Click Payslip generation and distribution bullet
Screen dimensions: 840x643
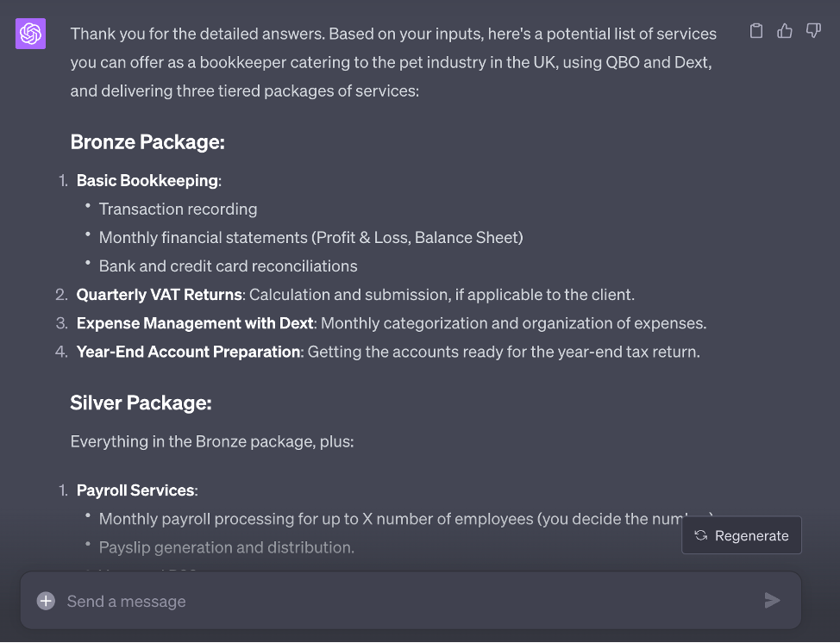[x=226, y=547]
